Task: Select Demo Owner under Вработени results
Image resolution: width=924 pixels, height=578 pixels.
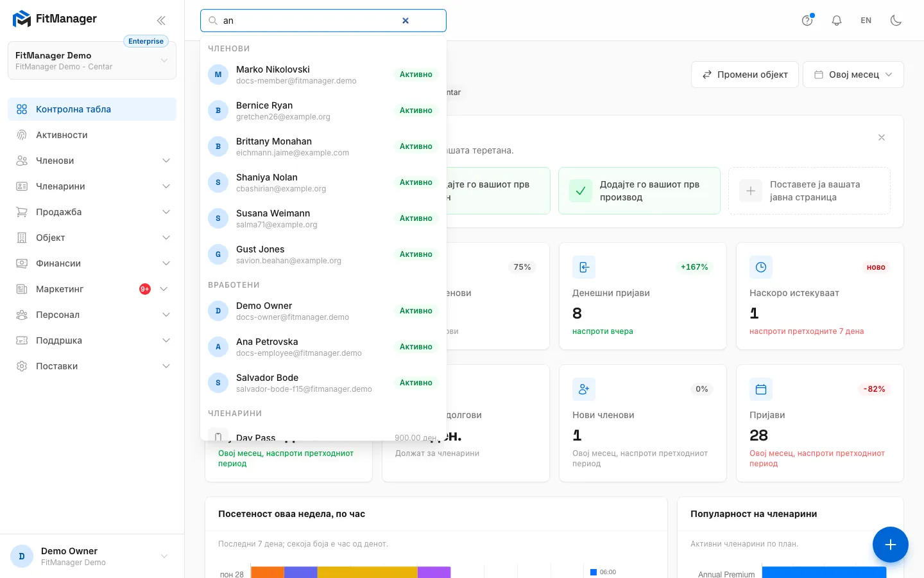Action: coord(323,311)
